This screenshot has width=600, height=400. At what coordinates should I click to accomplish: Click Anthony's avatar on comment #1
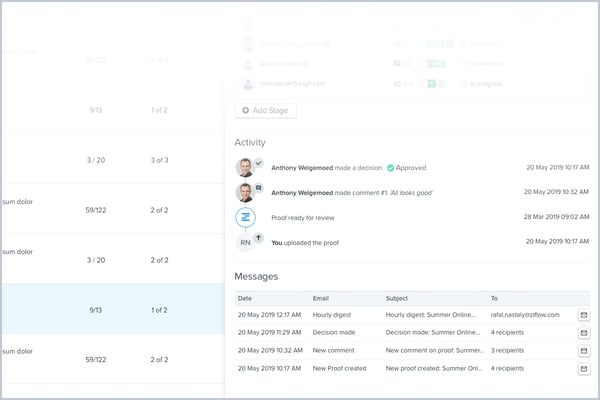pos(246,192)
